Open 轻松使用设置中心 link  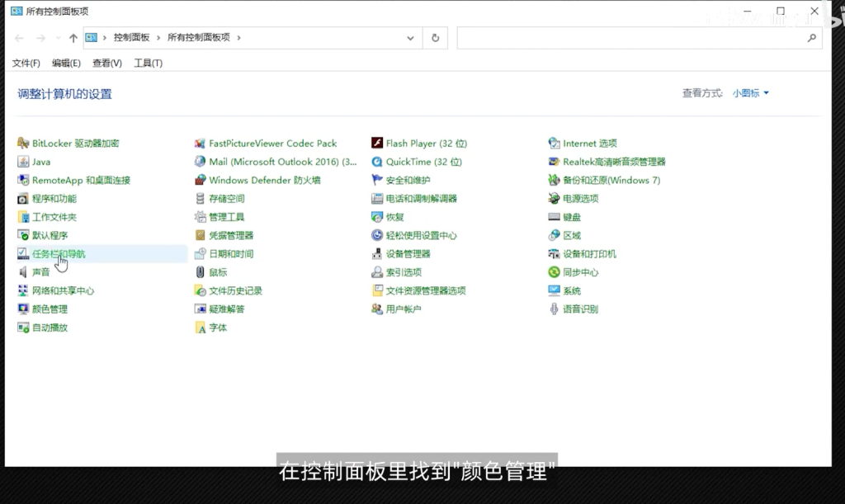[422, 235]
